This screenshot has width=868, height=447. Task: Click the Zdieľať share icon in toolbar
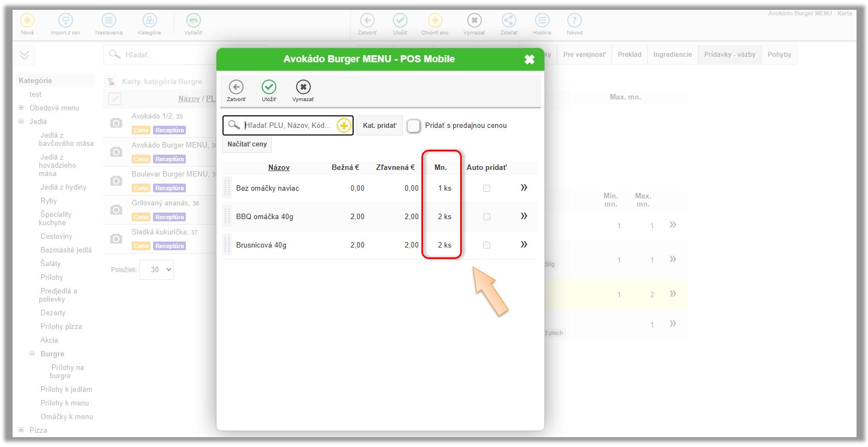[508, 21]
